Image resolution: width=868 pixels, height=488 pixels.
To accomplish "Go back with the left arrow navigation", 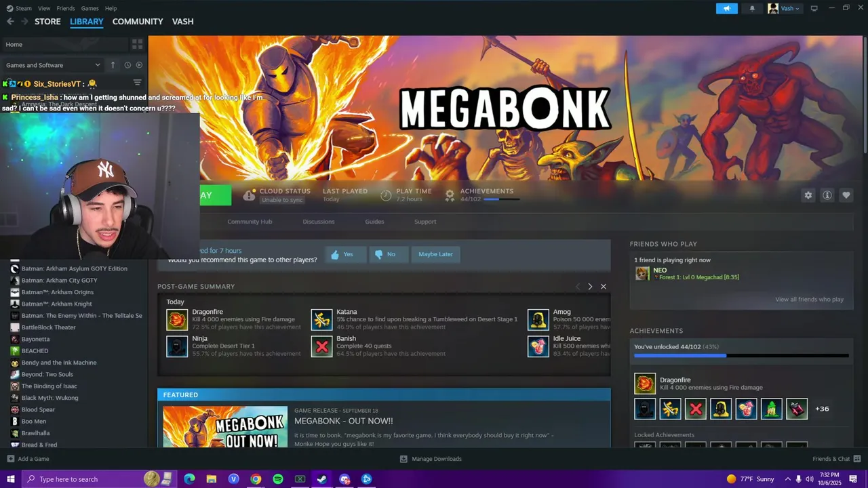I will pos(10,22).
